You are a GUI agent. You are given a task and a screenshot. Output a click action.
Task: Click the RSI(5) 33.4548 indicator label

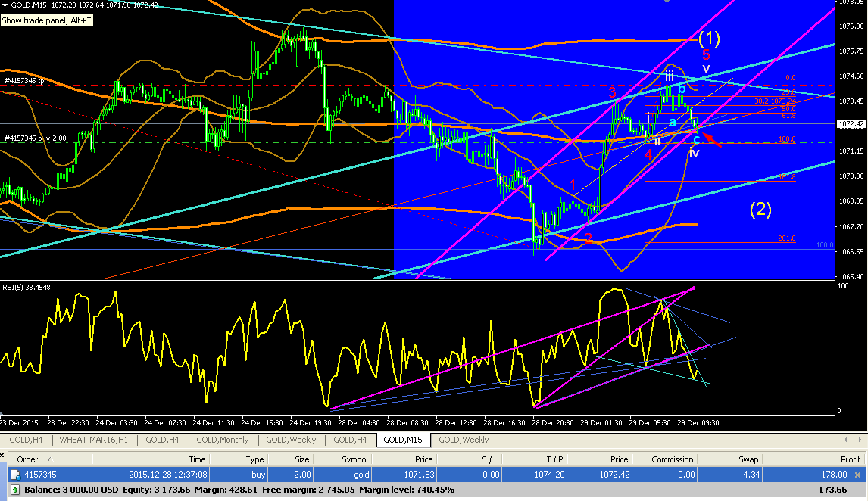click(26, 287)
